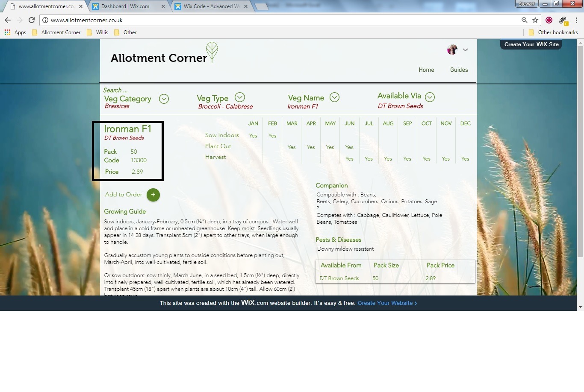Click the Broccoli - Calabrese type value
The width and height of the screenshot is (584, 392).
tap(225, 107)
